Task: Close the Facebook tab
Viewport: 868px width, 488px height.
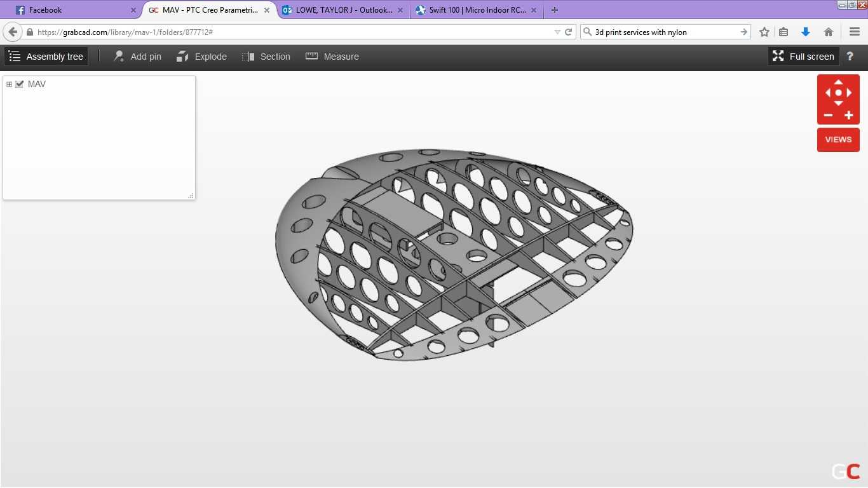Action: click(x=133, y=10)
